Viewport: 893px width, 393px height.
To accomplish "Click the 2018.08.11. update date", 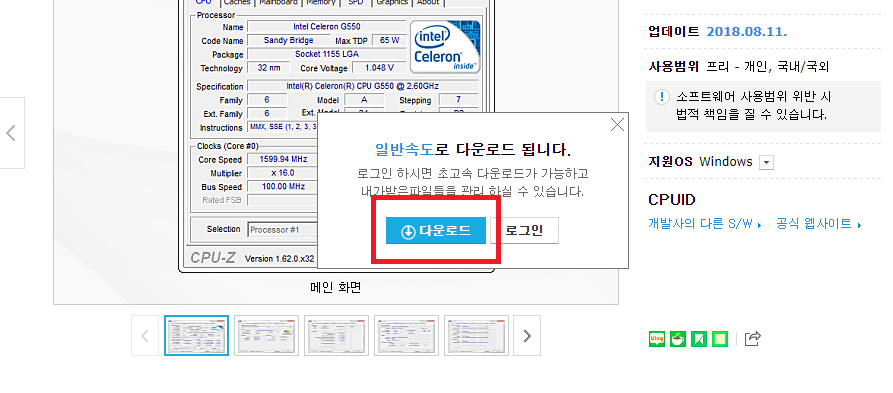I will [x=747, y=31].
